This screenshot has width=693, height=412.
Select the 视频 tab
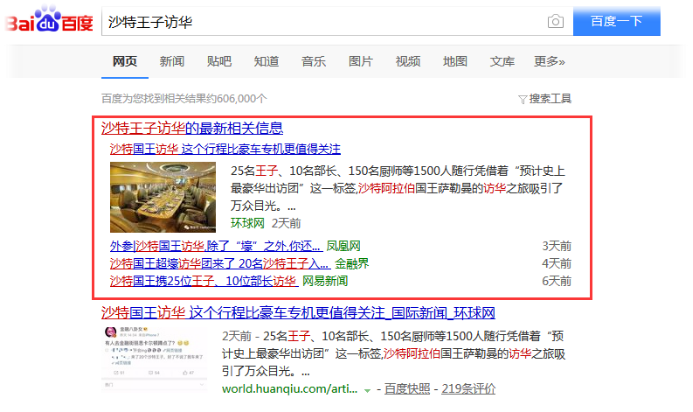tap(407, 62)
